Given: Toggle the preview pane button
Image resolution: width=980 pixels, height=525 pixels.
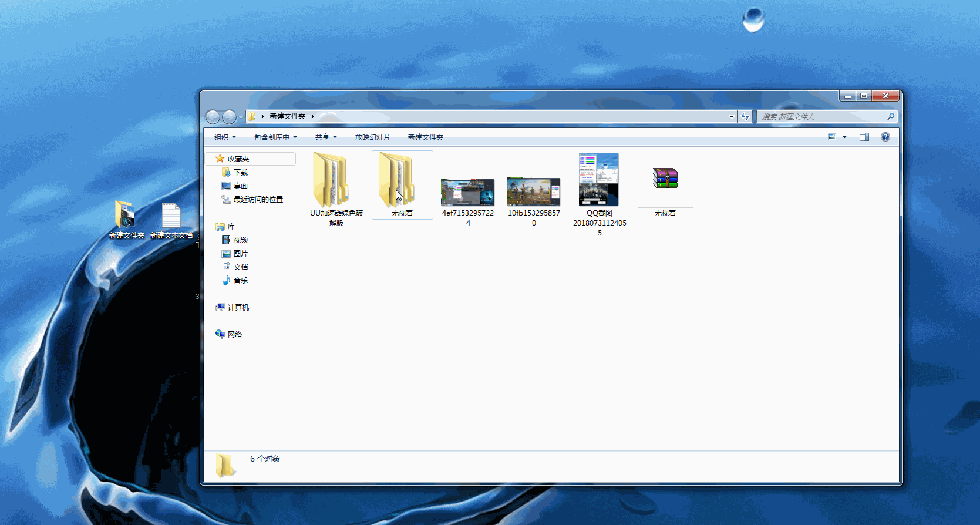Looking at the screenshot, I should pyautogui.click(x=864, y=137).
